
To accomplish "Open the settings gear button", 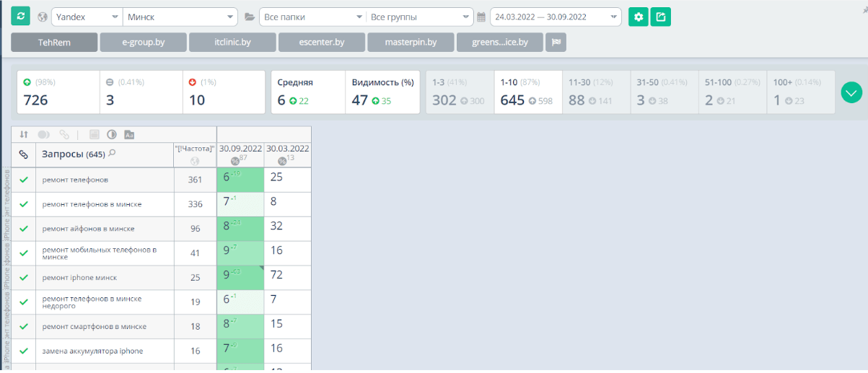I will 638,17.
